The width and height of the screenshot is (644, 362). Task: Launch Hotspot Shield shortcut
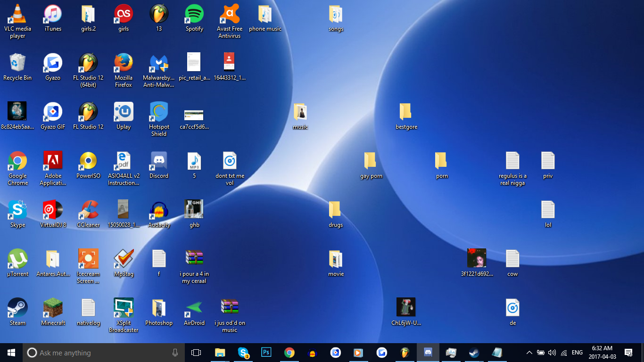tap(159, 119)
